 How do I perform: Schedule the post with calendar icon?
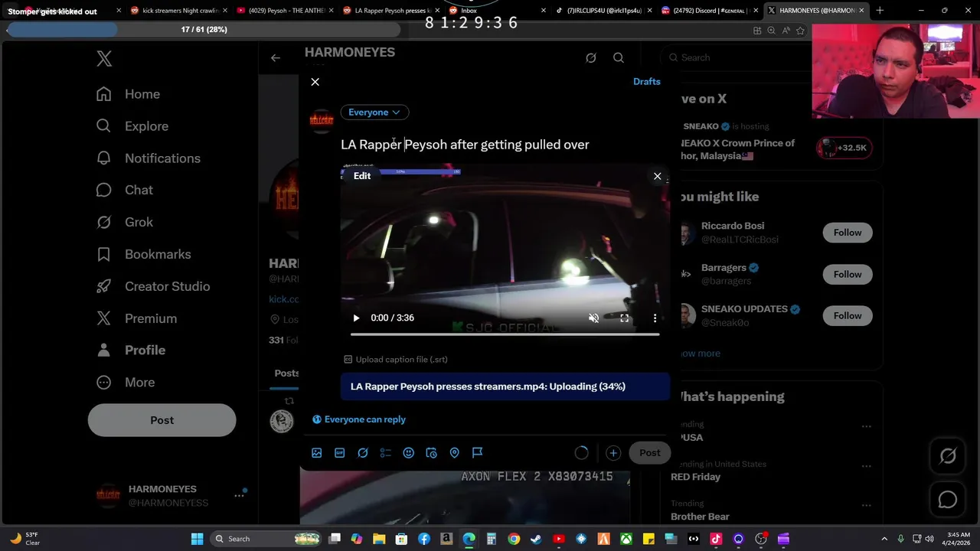coord(431,453)
